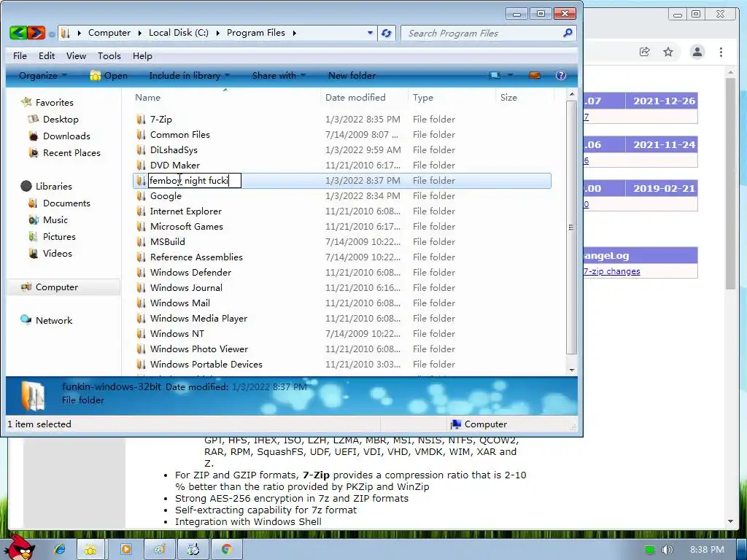The height and width of the screenshot is (560, 747).
Task: Select Desktop under Favorites
Action: [x=61, y=119]
